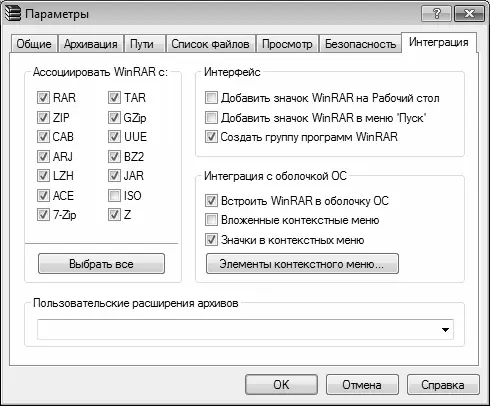The height and width of the screenshot is (406, 490).
Task: Go to the Безопасность tab
Action: [x=361, y=44]
